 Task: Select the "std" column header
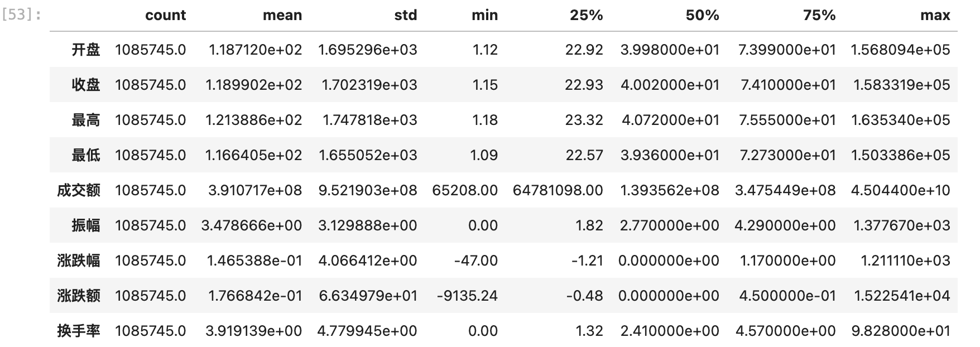click(x=405, y=16)
